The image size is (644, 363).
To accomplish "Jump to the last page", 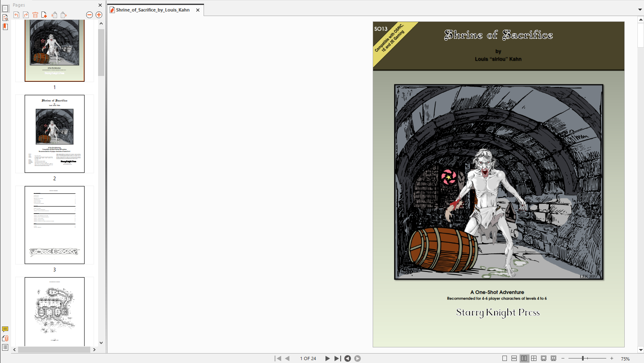I will click(x=337, y=358).
